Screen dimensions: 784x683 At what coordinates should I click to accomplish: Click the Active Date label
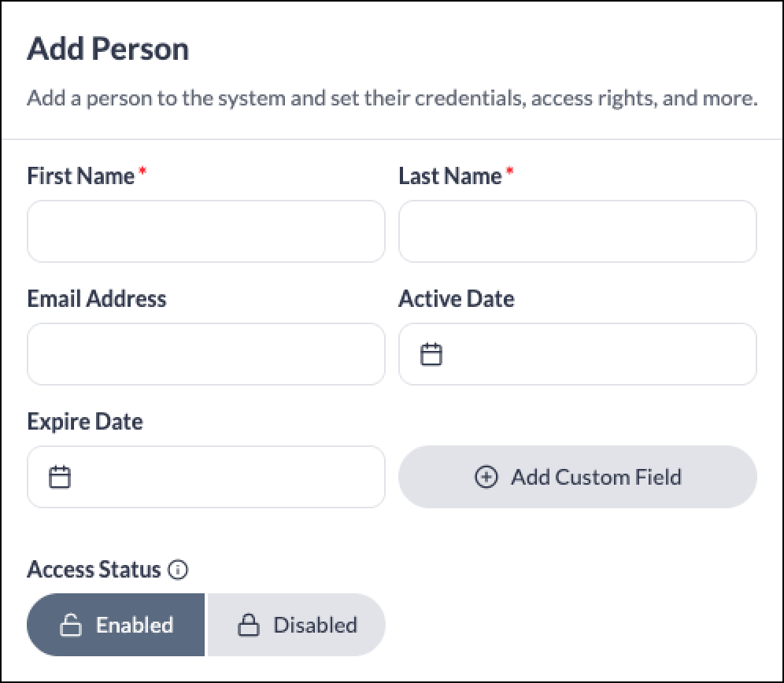coord(457,298)
